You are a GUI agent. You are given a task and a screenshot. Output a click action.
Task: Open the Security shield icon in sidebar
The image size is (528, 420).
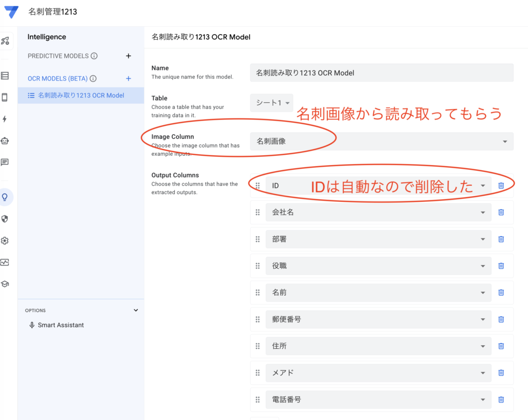tap(5, 219)
